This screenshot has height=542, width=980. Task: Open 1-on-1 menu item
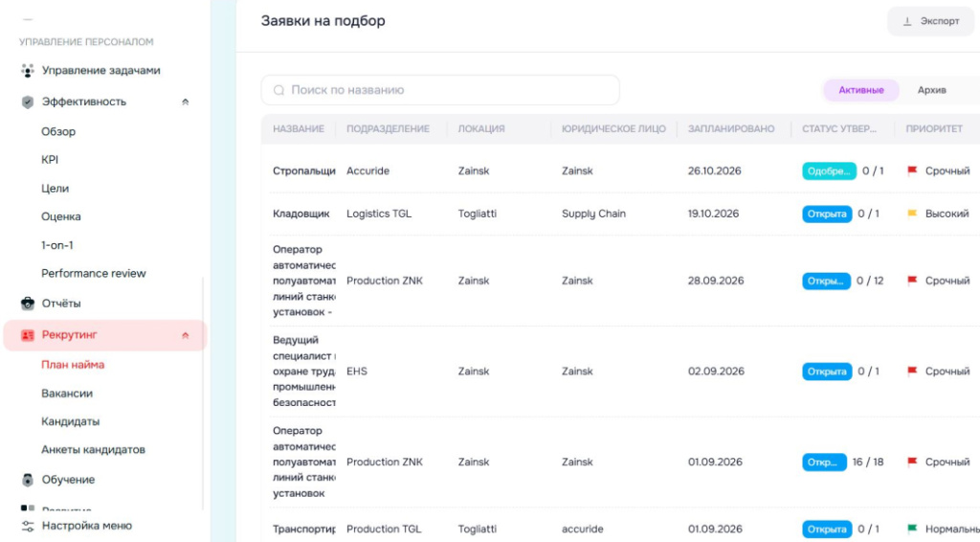point(56,246)
